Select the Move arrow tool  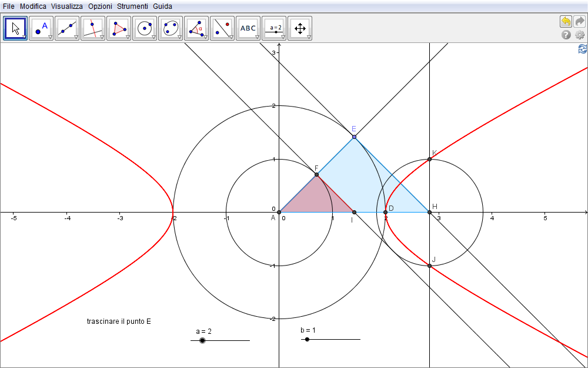pos(15,28)
